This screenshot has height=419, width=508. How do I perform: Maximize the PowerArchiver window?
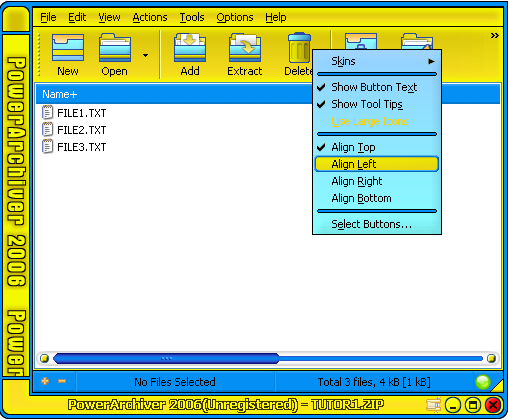[x=473, y=405]
